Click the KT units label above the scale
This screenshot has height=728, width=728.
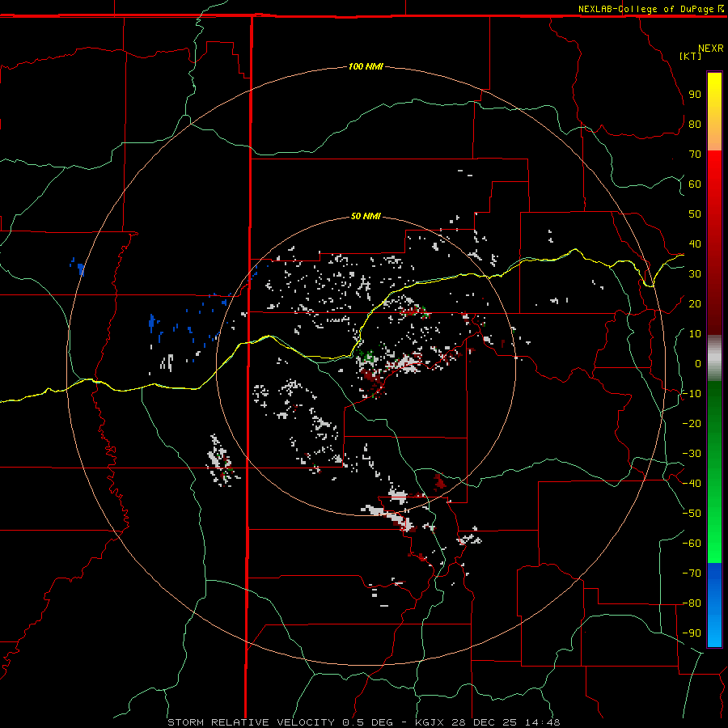pos(690,56)
